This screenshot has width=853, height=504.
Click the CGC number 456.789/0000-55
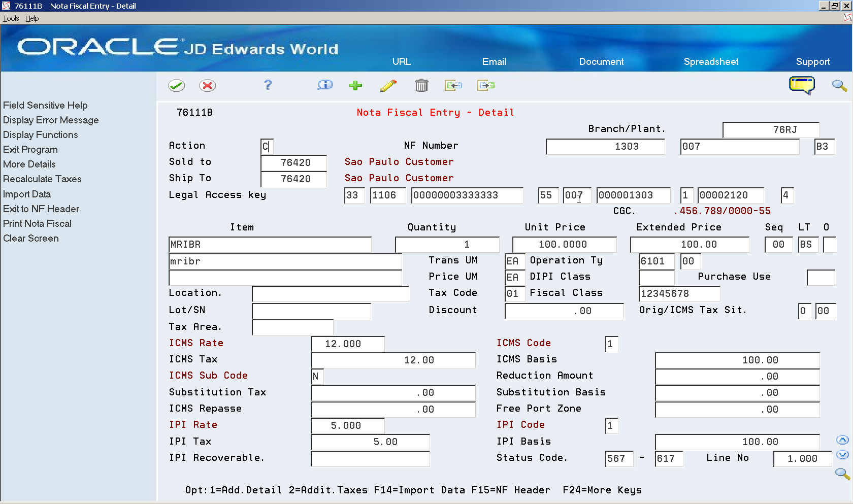723,211
